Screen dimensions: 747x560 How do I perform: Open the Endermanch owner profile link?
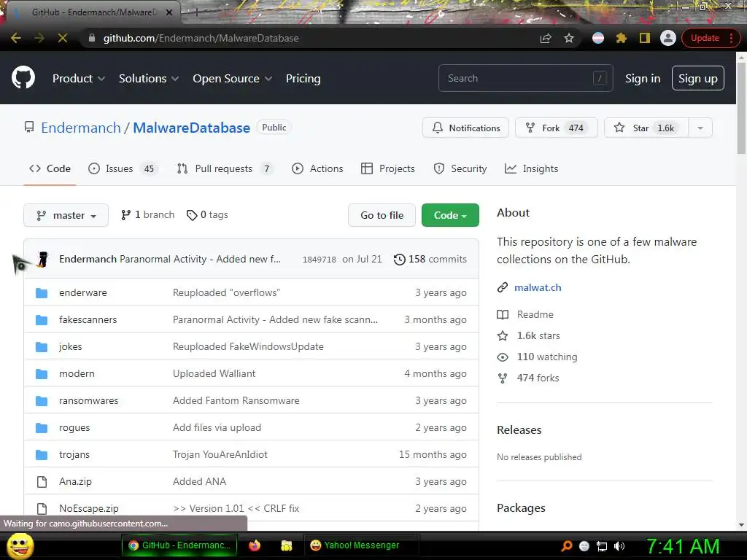(x=81, y=128)
